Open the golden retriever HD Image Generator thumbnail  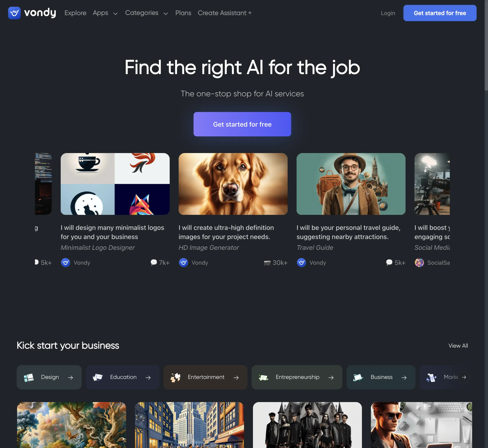pyautogui.click(x=233, y=184)
